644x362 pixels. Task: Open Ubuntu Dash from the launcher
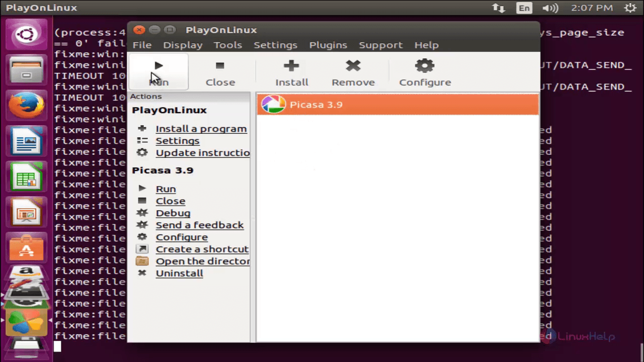[27, 35]
